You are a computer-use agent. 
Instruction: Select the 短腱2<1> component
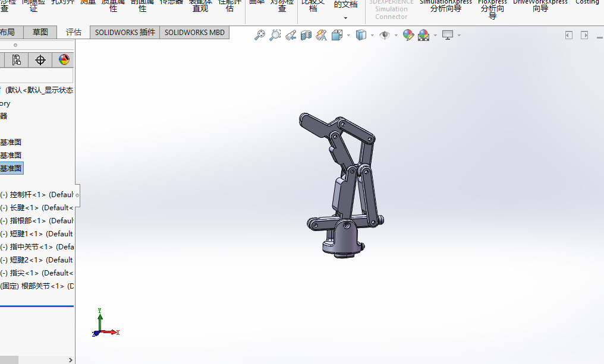(x=37, y=260)
